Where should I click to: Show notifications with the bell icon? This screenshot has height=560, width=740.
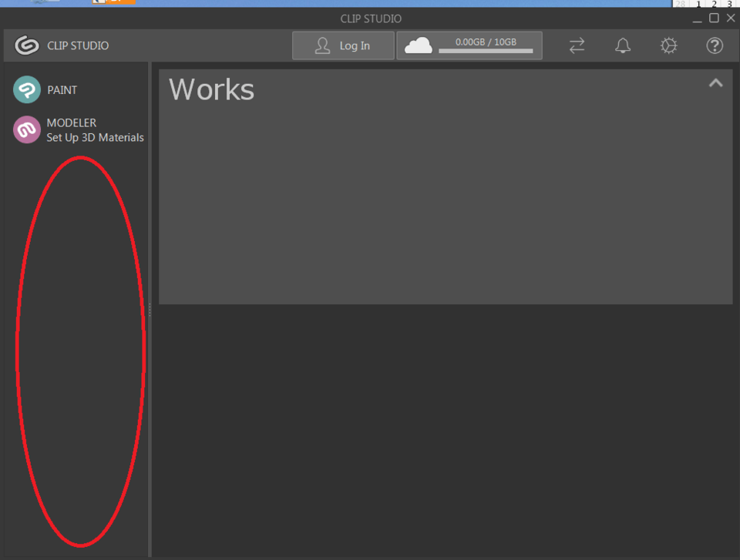pos(623,45)
